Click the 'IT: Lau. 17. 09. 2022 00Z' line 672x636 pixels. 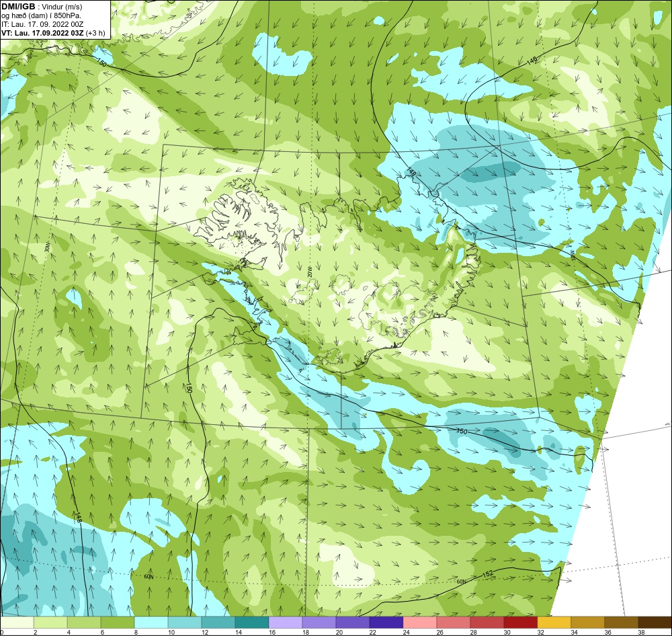(42, 24)
